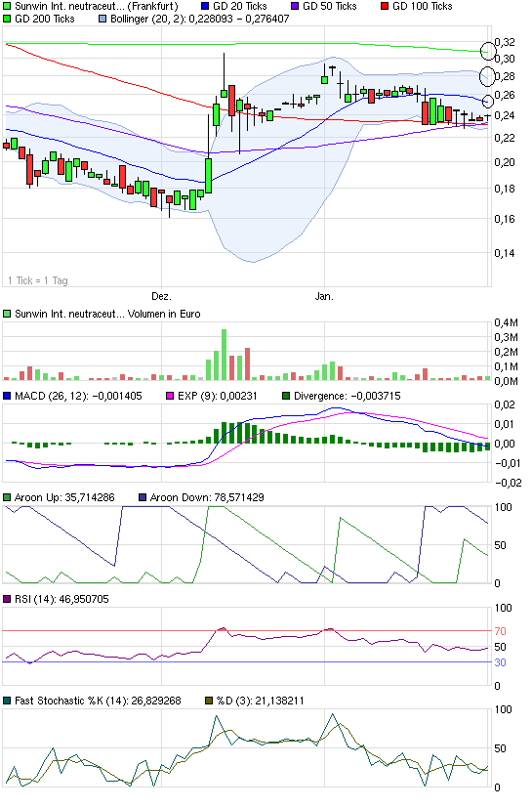
Task: Click the EXP (9): 0,00231 text
Action: [218, 396]
